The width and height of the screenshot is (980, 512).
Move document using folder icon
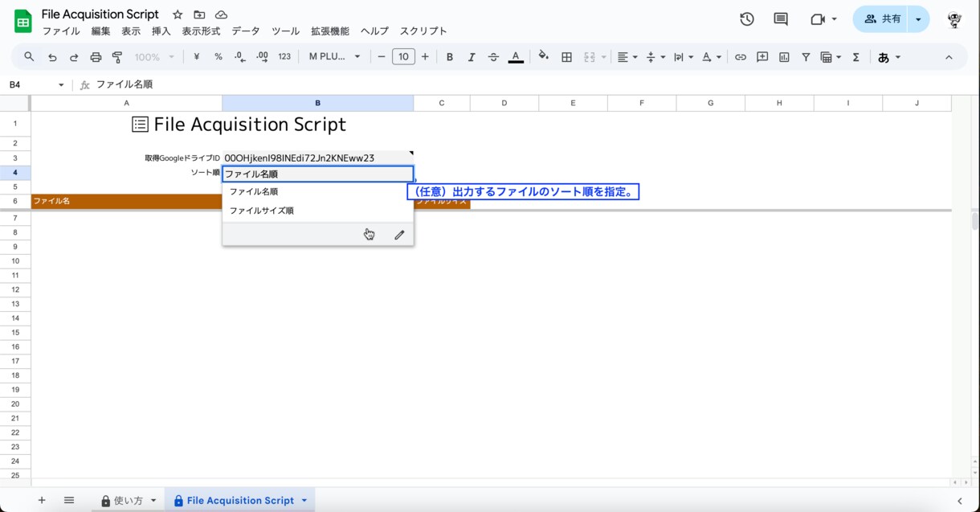pos(199,14)
